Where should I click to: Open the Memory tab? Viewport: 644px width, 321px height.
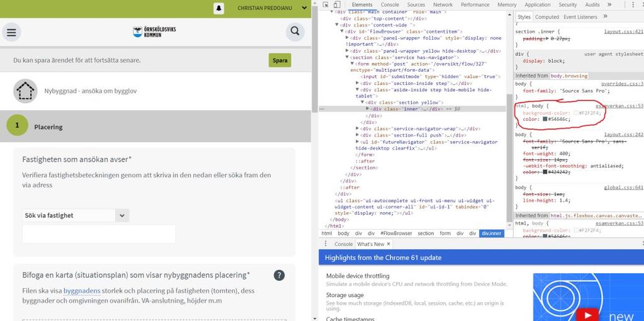click(x=507, y=4)
